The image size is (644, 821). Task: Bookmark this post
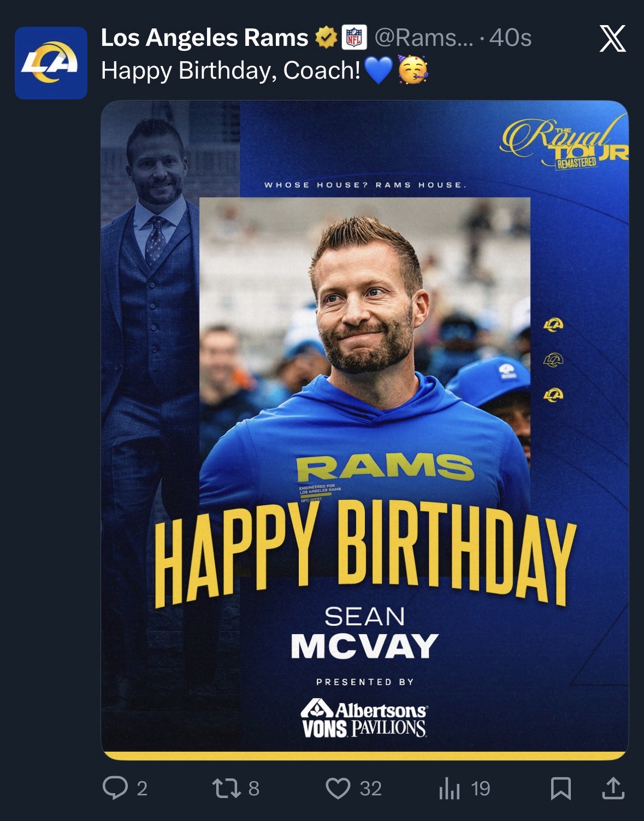[x=561, y=788]
